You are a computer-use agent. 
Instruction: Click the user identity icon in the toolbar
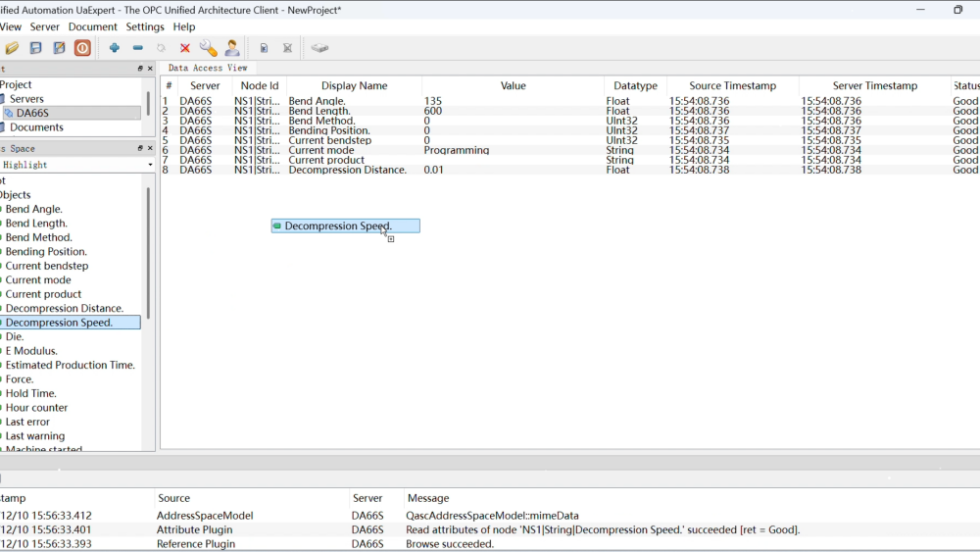tap(232, 48)
